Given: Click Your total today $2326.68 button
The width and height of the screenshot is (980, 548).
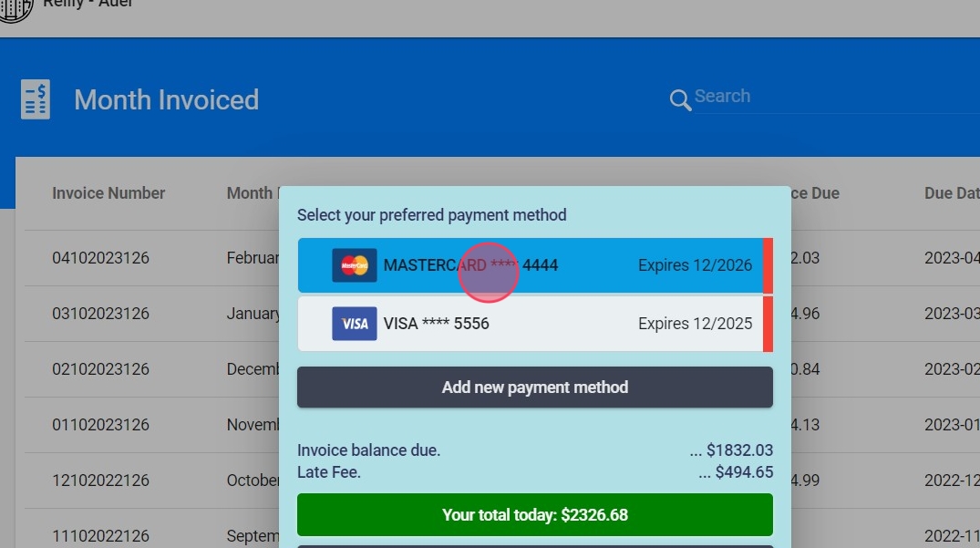Looking at the screenshot, I should point(535,515).
